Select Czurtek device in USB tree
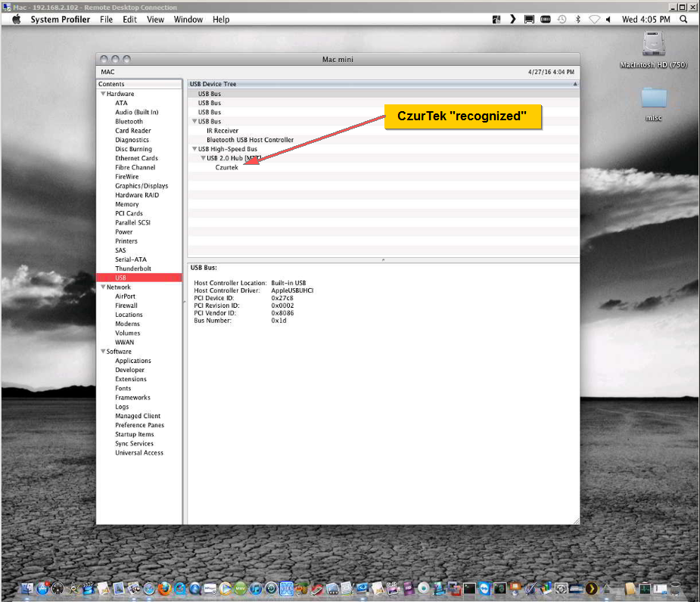 (x=227, y=167)
